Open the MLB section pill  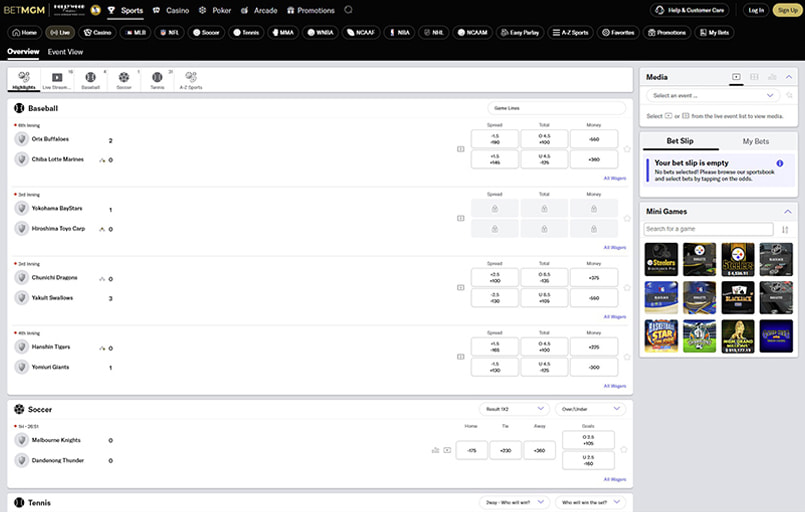click(136, 32)
